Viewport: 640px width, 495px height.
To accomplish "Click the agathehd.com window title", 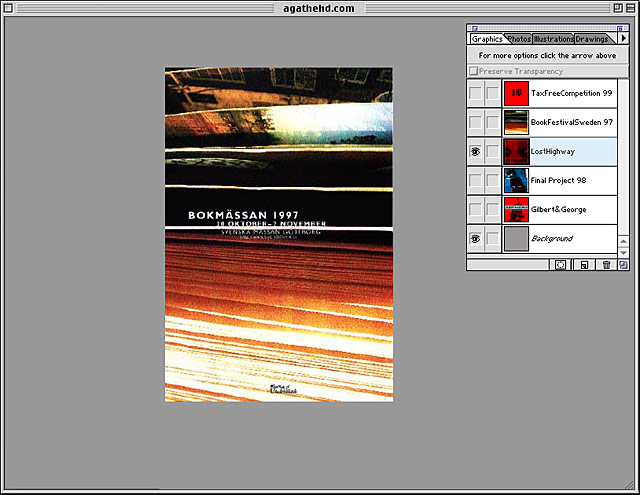I will (x=319, y=8).
